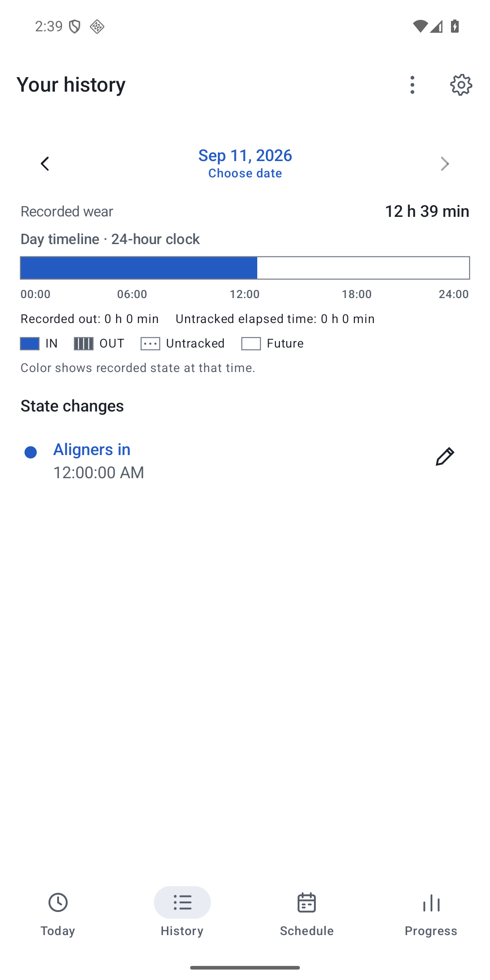Tap the 12 h 39 min recorded wear

[x=427, y=211]
